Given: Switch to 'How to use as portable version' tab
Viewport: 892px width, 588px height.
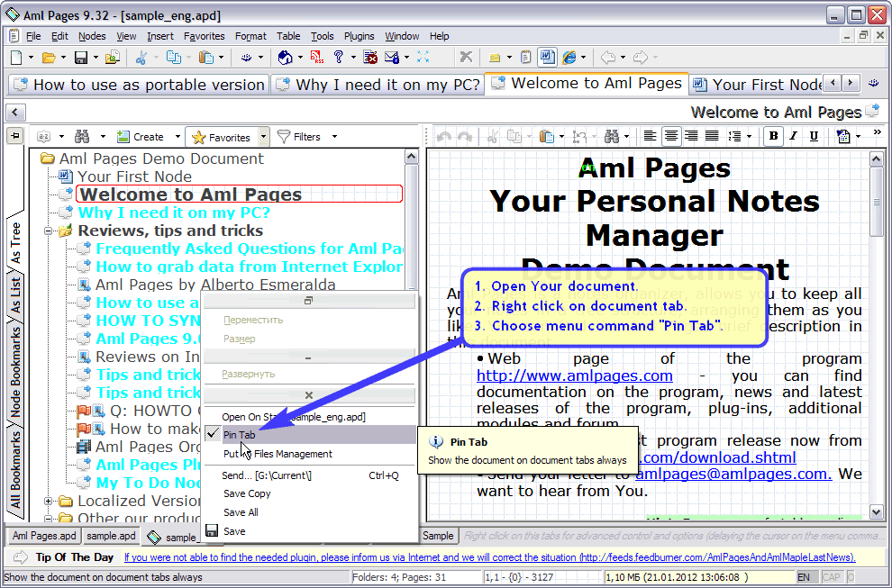Looking at the screenshot, I should [x=140, y=85].
